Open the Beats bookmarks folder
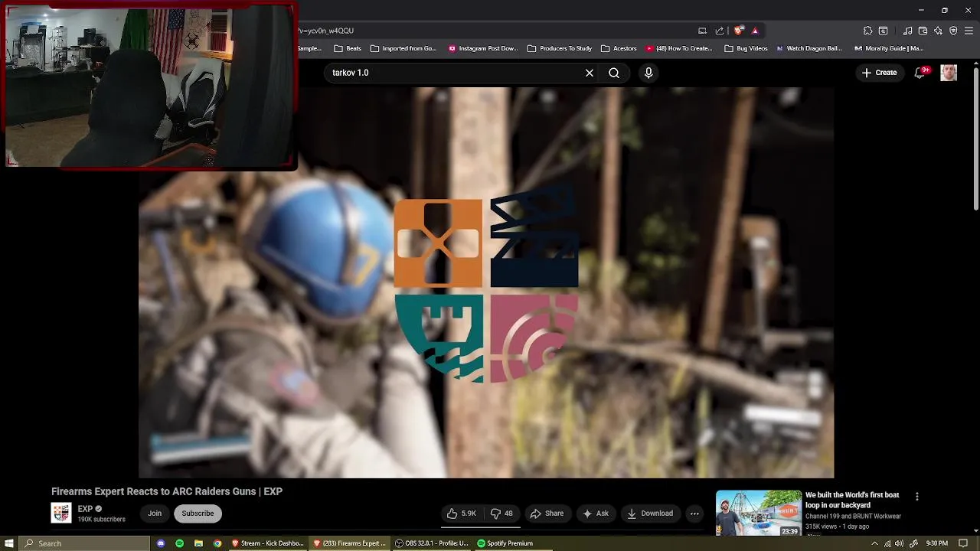Image resolution: width=980 pixels, height=551 pixels. (x=348, y=48)
